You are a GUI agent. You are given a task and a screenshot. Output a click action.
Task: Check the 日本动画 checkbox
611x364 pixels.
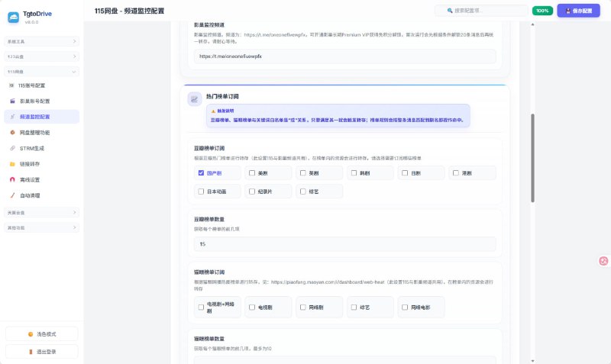(201, 192)
